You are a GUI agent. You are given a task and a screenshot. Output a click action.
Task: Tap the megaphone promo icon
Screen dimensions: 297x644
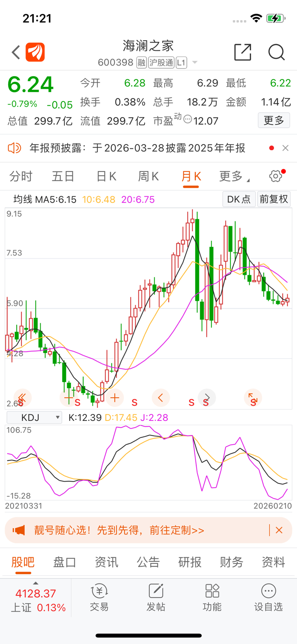[x=19, y=530]
